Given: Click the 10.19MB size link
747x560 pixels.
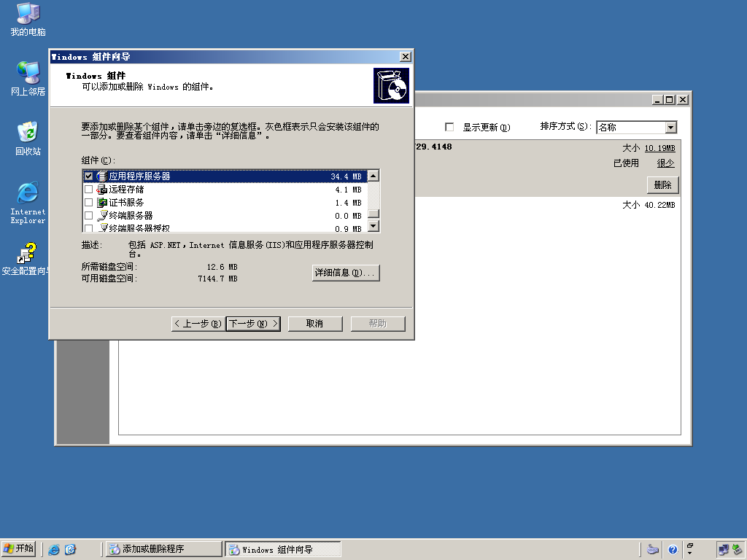Looking at the screenshot, I should 659,148.
